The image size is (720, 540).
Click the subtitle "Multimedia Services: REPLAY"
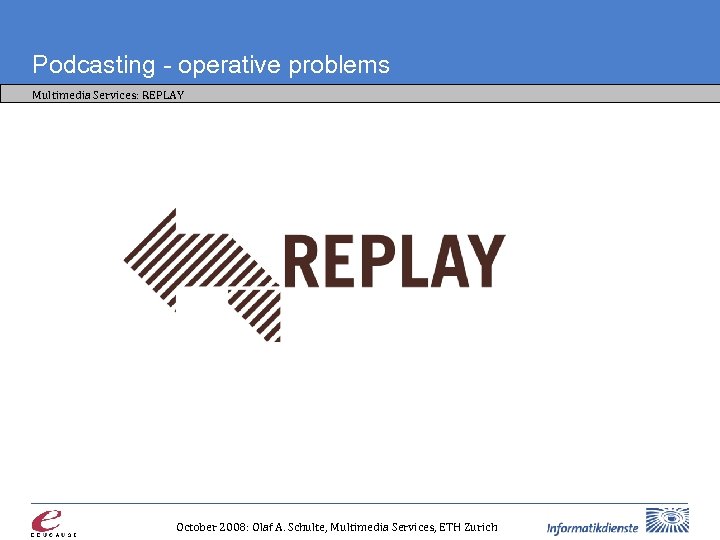[x=108, y=95]
